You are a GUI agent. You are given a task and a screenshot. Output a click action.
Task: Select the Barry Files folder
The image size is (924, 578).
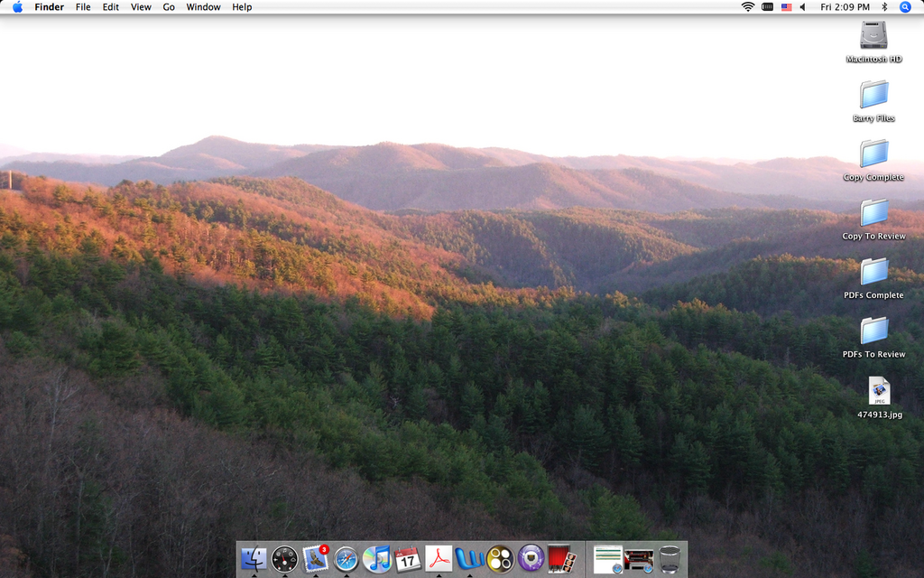873,94
